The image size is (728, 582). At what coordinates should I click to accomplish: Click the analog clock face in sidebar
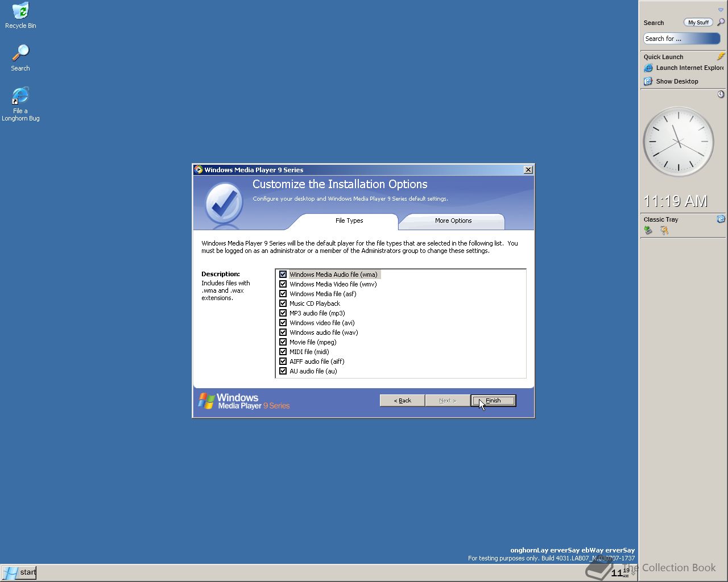coord(678,142)
